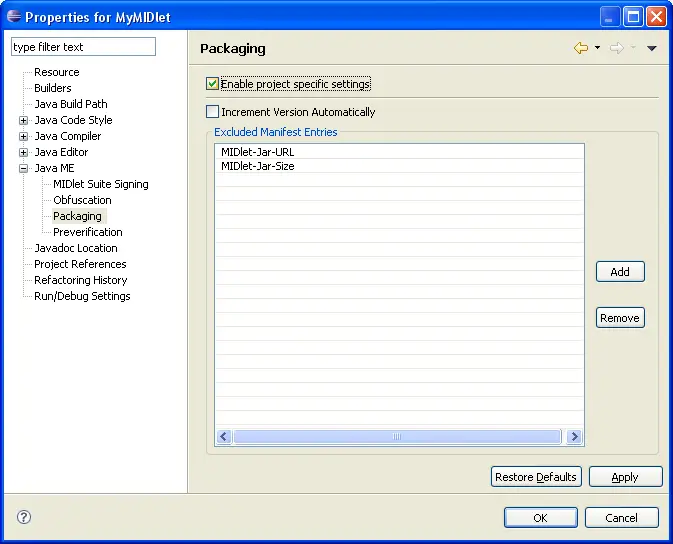
Task: Select MIDlet Suite Signing page
Action: [x=100, y=184]
